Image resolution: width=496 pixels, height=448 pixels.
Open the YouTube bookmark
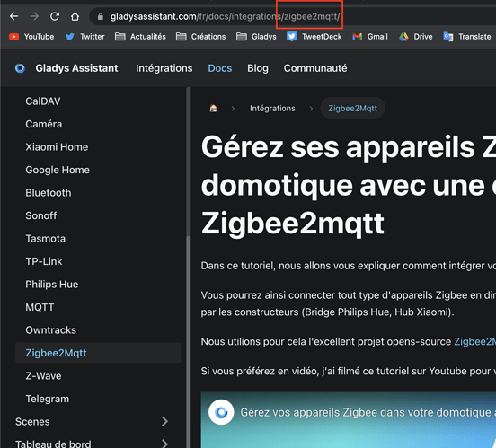coord(31,37)
